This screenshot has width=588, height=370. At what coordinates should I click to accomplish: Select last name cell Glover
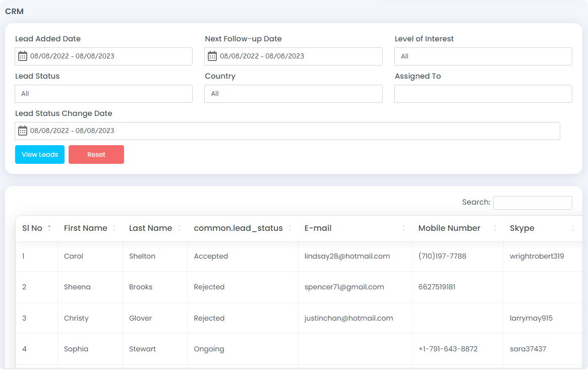pos(140,318)
